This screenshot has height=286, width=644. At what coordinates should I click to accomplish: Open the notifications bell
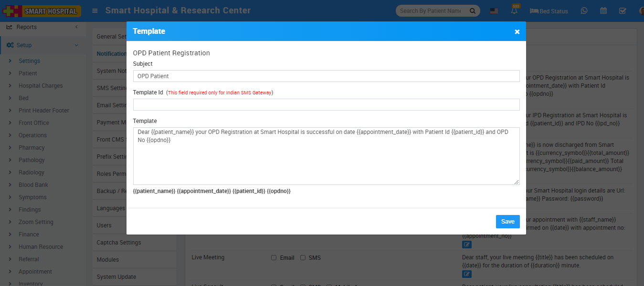tap(514, 10)
